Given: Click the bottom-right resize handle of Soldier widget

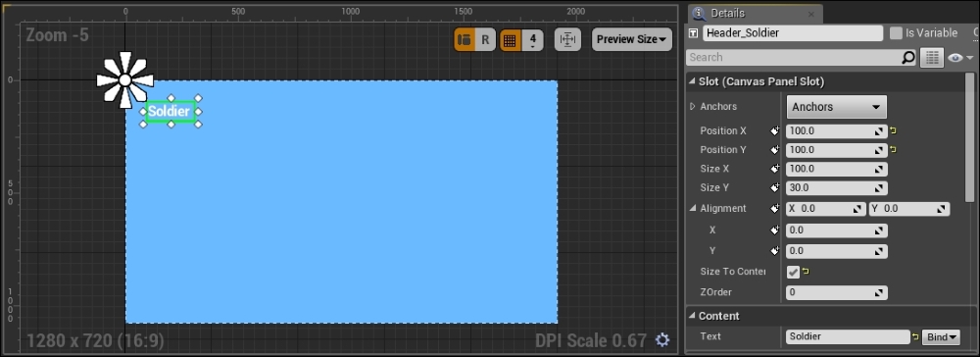Looking at the screenshot, I should point(198,125).
